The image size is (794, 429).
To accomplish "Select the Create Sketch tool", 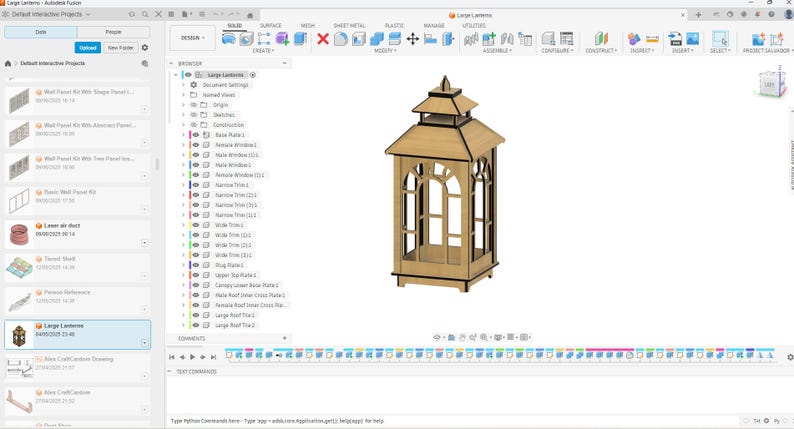I will (264, 38).
